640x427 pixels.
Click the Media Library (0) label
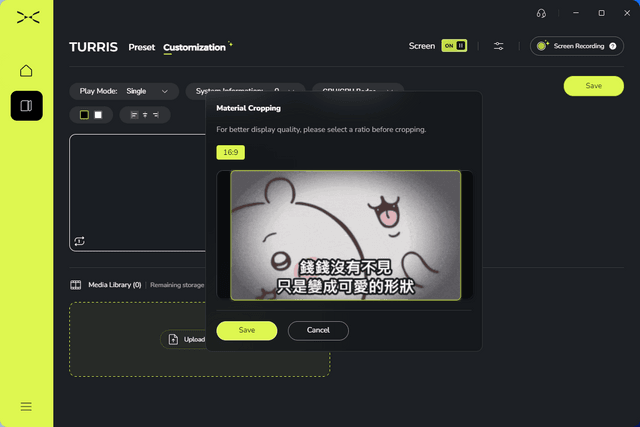point(115,285)
